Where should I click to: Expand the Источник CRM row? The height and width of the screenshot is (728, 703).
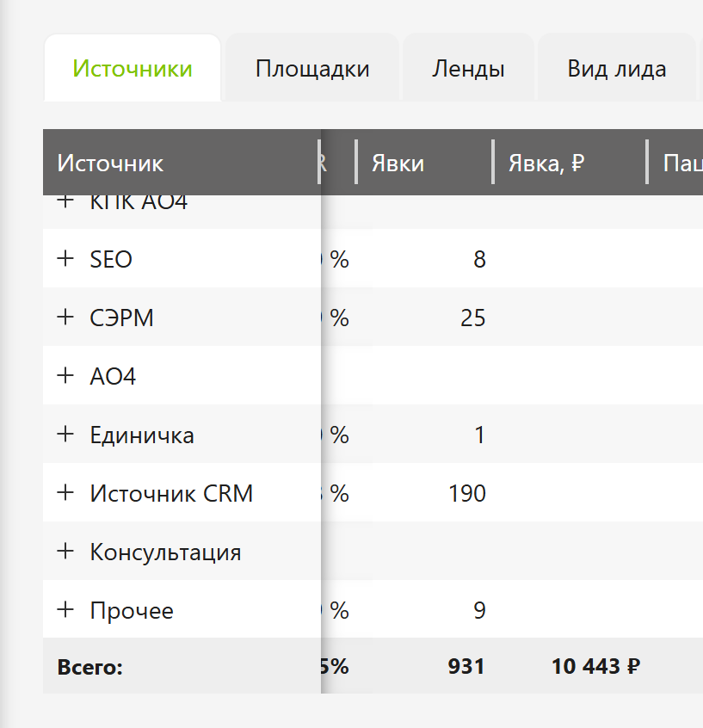[65, 492]
